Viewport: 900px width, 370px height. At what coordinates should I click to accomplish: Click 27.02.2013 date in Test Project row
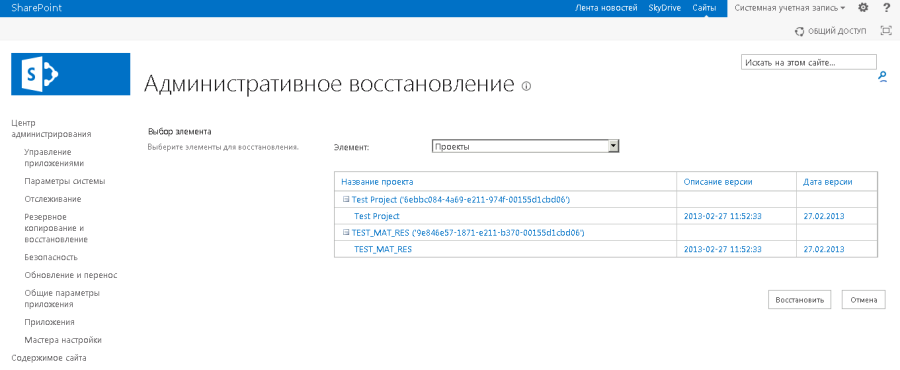[x=824, y=216]
